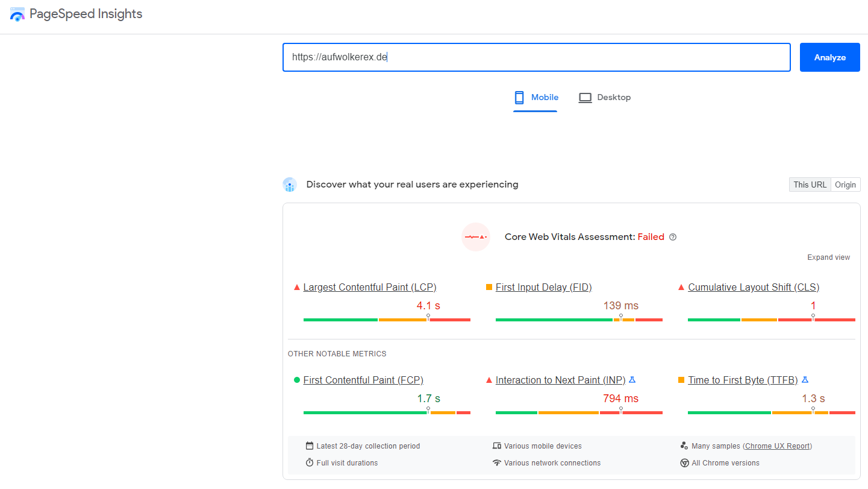Click the experimental flask icon beside TTFB
Screen dimensions: 868x489
point(805,380)
